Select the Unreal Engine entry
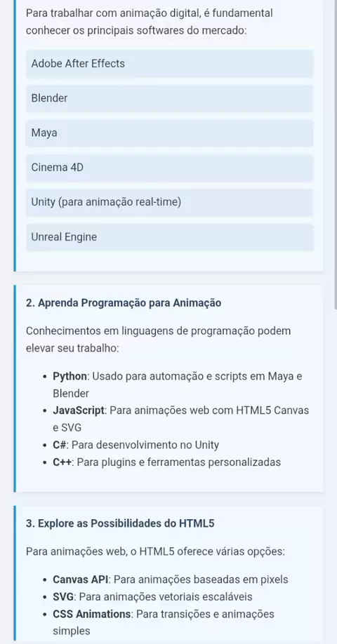The height and width of the screenshot is (644, 337). (x=169, y=237)
